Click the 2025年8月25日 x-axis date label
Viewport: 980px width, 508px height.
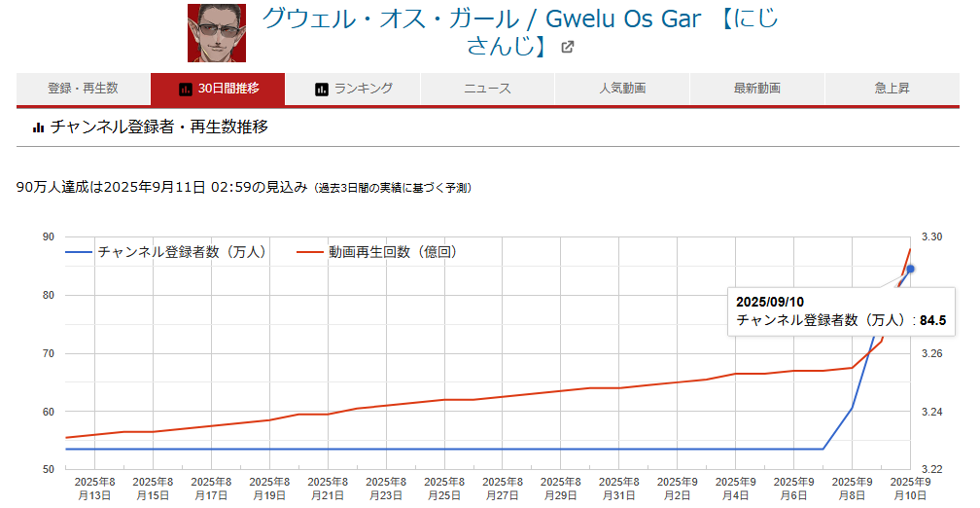pyautogui.click(x=444, y=489)
